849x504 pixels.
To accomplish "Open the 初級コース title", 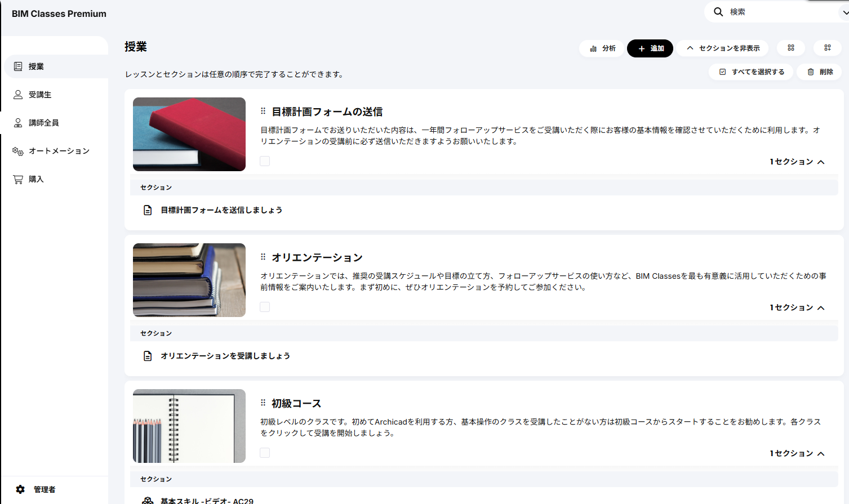I will tap(296, 403).
